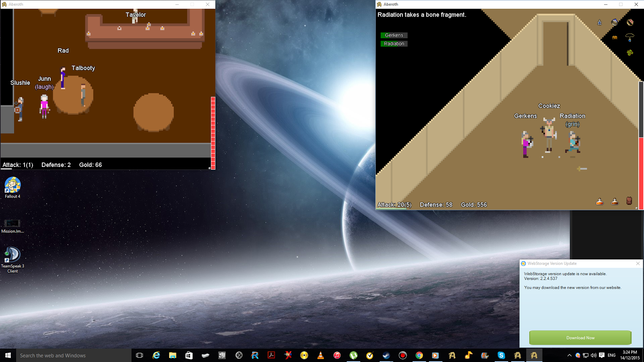
Task: Select the blue pendant necklace item
Action: click(x=630, y=38)
